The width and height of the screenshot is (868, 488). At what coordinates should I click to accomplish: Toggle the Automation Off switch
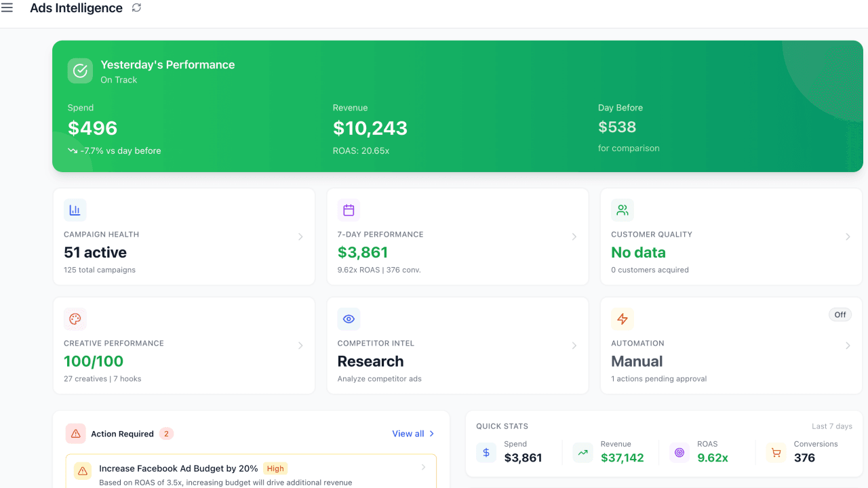pyautogui.click(x=840, y=314)
